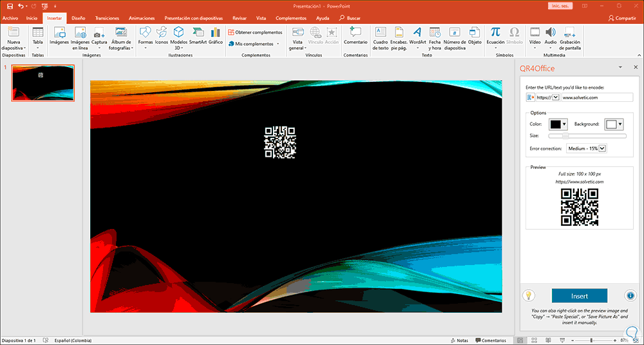The image size is (644, 345).
Task: Select the Iconos insert tool
Action: point(162,35)
